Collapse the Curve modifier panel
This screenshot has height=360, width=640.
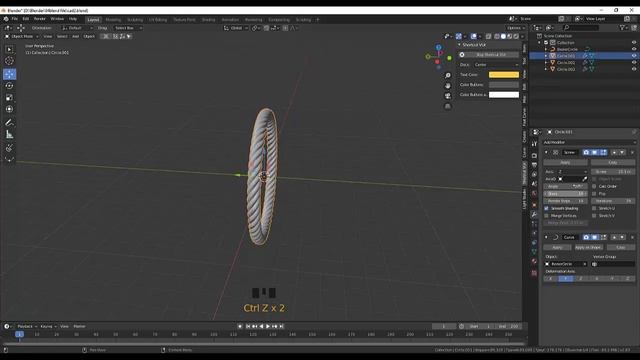tap(546, 237)
